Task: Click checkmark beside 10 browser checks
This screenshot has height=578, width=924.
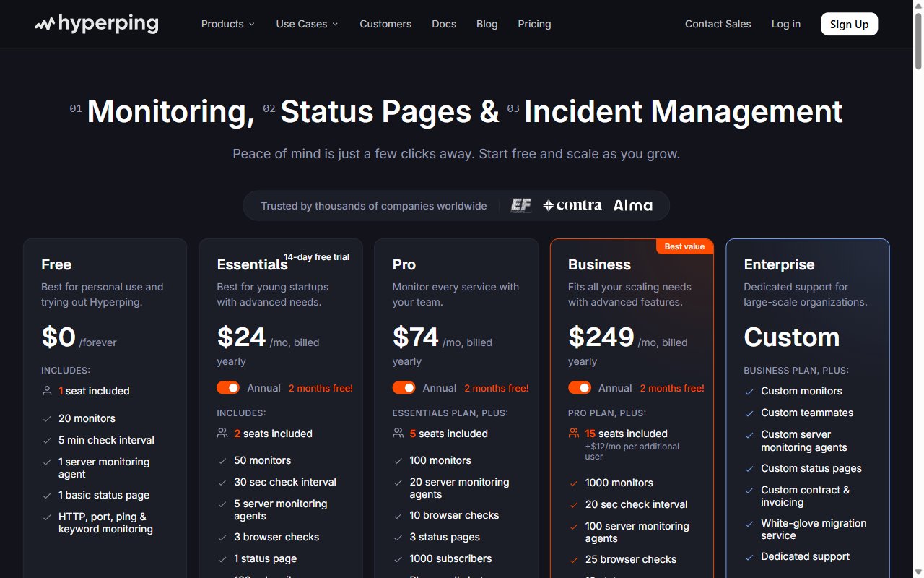Action: point(398,515)
